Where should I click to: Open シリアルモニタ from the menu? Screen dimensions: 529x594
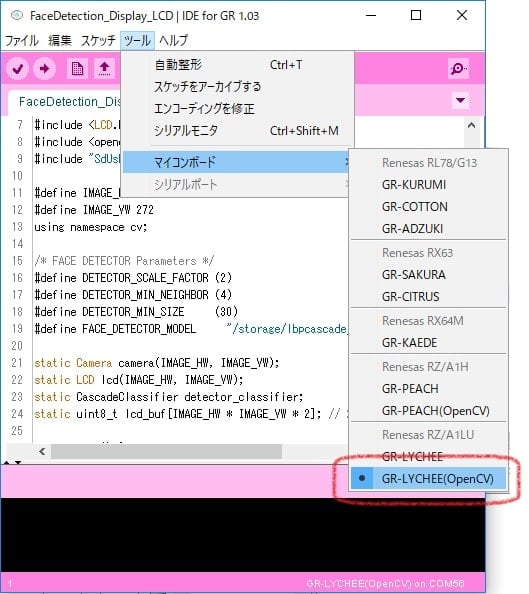tap(237, 131)
